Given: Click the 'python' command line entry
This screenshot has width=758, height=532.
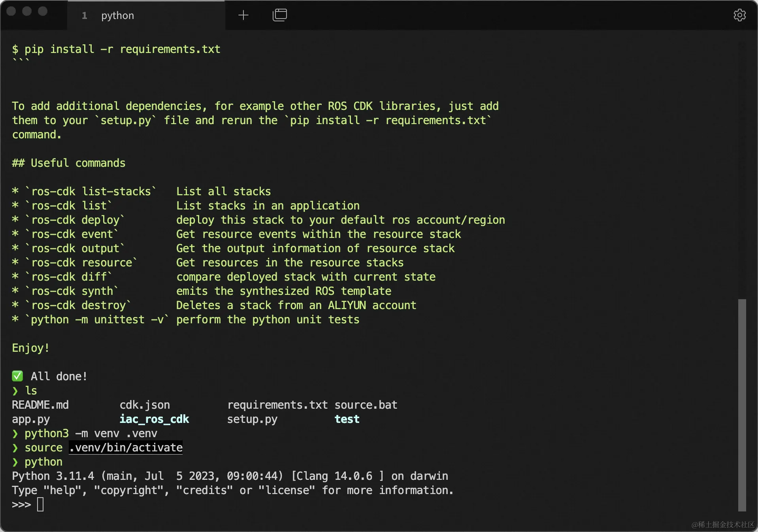Looking at the screenshot, I should [x=43, y=462].
